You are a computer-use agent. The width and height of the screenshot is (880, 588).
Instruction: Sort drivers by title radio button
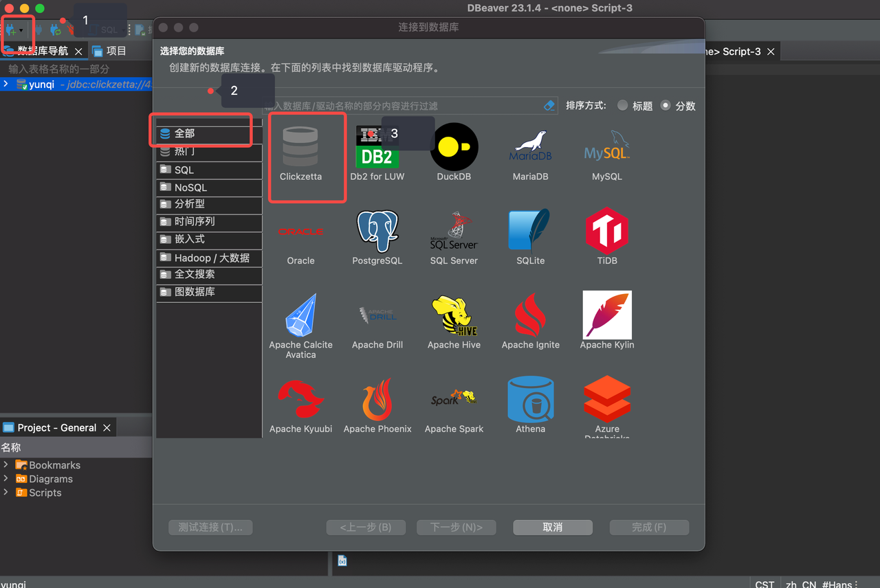pyautogui.click(x=623, y=106)
